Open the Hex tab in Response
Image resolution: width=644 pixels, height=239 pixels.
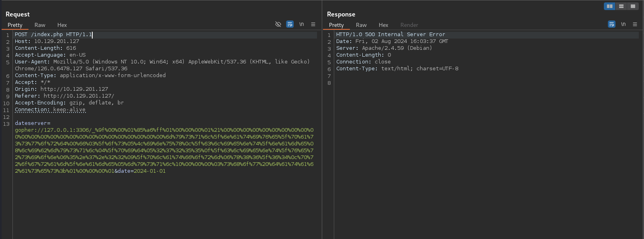tap(383, 25)
